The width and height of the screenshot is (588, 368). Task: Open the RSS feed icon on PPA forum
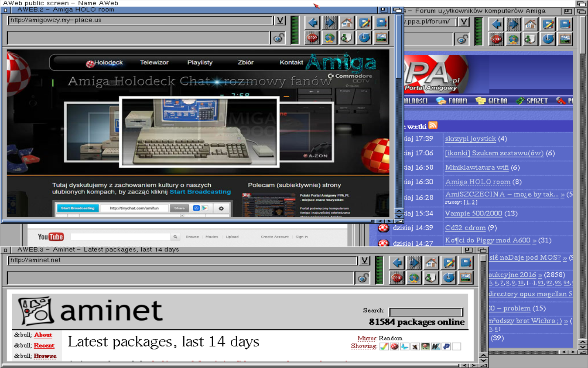point(433,125)
